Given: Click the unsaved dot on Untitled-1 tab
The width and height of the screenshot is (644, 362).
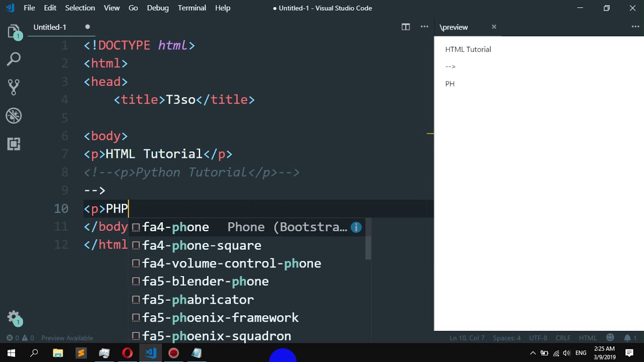Looking at the screenshot, I should [88, 27].
